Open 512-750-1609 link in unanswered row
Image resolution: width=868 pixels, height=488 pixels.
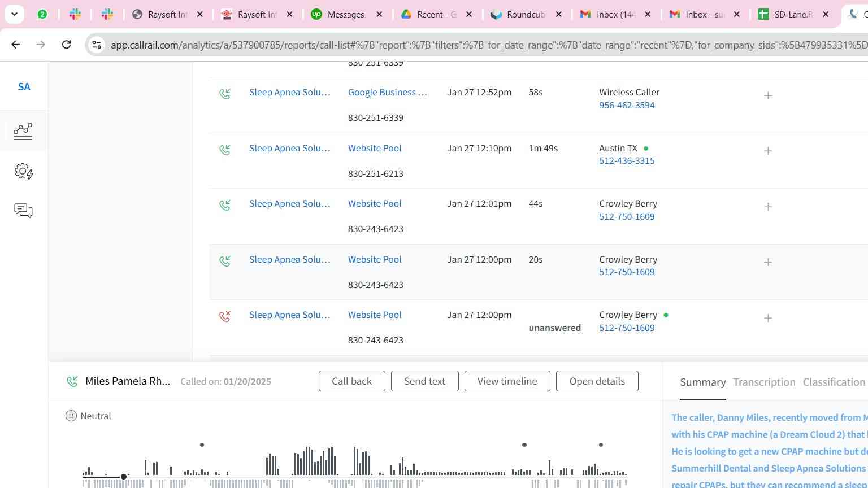(x=627, y=328)
